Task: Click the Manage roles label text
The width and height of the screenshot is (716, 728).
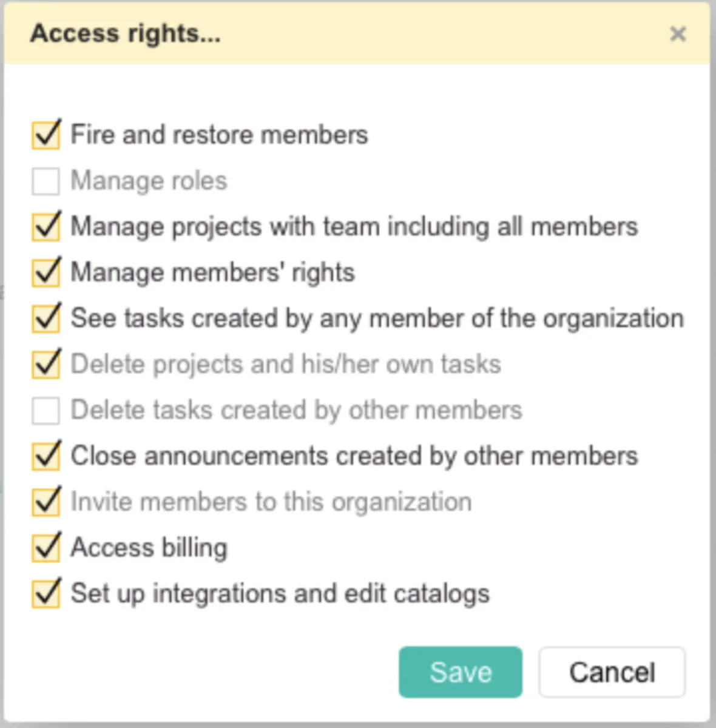Action: tap(149, 181)
